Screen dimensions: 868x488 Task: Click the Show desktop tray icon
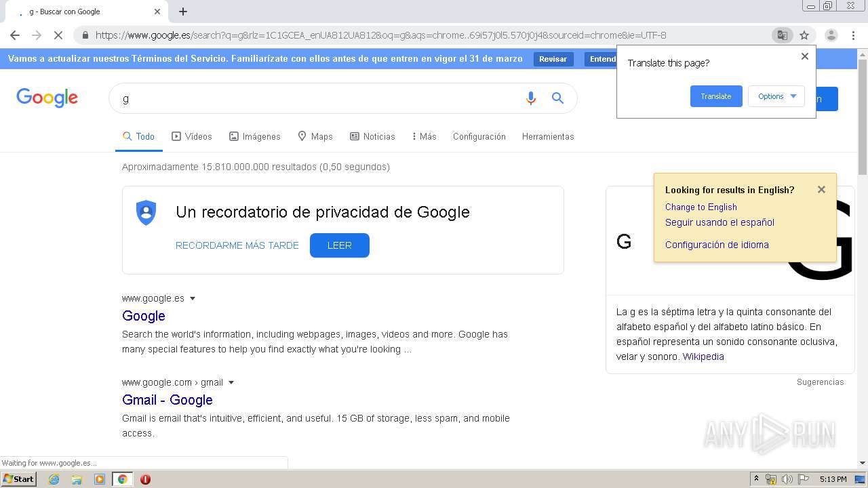[x=860, y=479]
